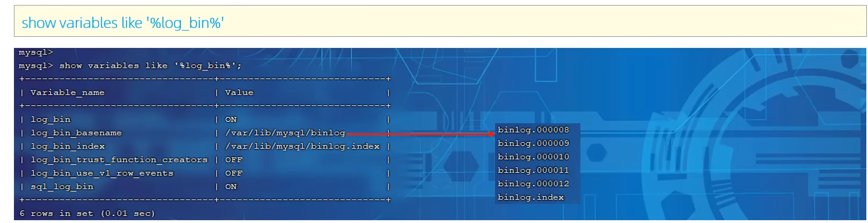Click the empty mysql> prompt on top line
Image resolution: width=868 pixels, height=223 pixels.
[x=36, y=52]
